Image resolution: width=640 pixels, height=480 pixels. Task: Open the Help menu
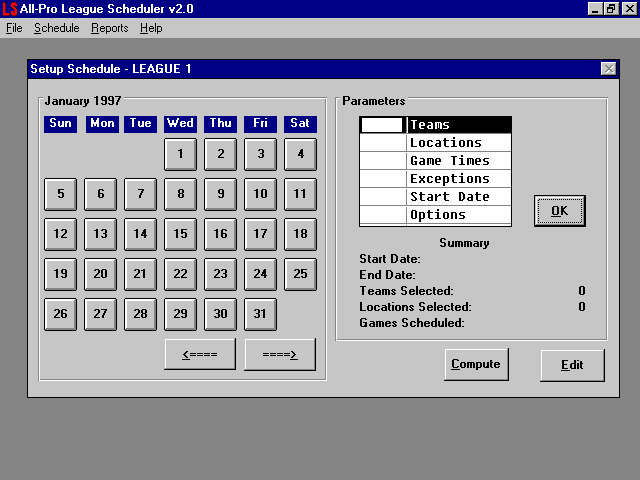[151, 28]
